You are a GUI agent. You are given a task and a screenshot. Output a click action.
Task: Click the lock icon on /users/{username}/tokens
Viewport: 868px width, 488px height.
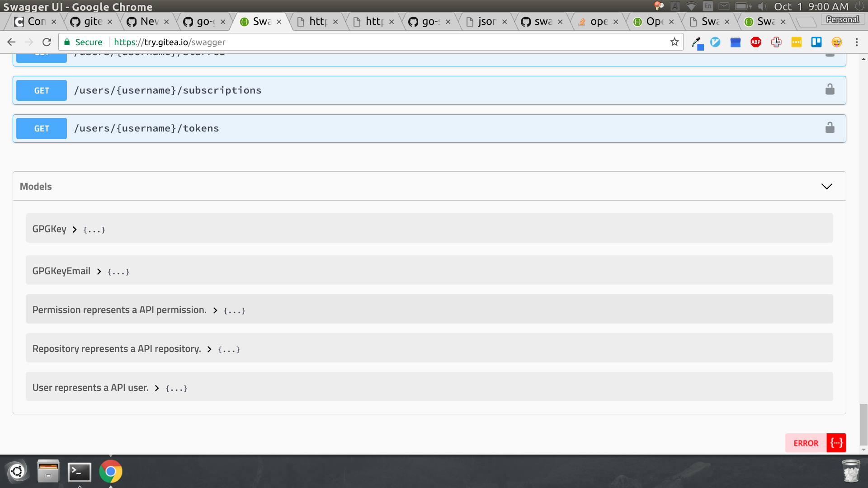[x=830, y=128]
